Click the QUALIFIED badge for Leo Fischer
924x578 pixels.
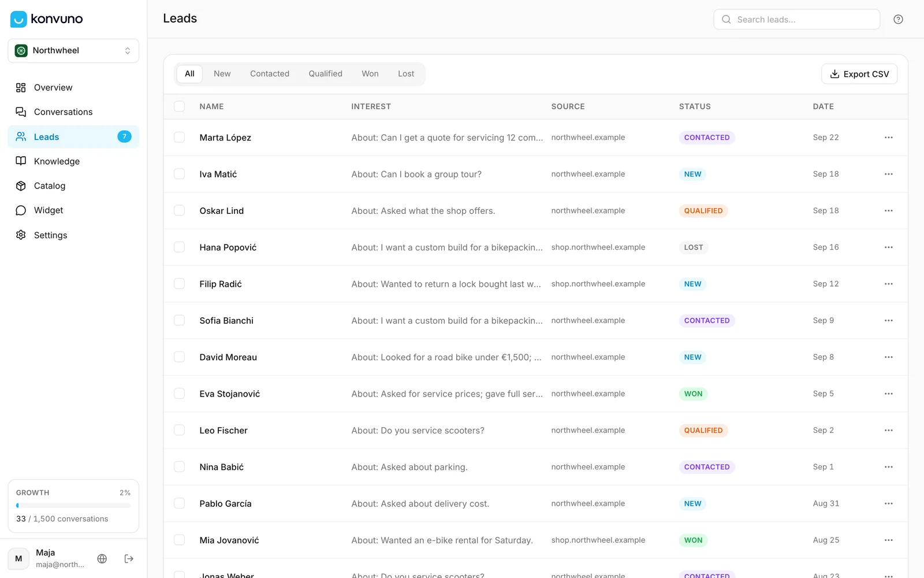pyautogui.click(x=703, y=431)
